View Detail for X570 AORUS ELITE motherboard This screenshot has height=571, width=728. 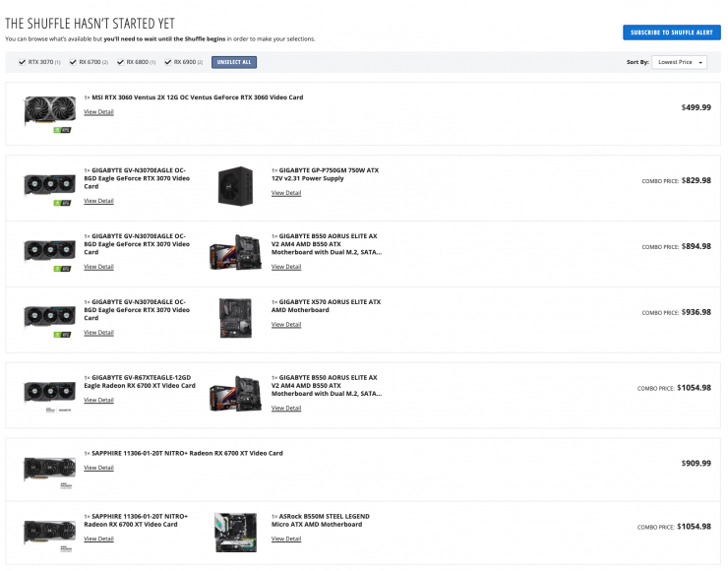(286, 325)
